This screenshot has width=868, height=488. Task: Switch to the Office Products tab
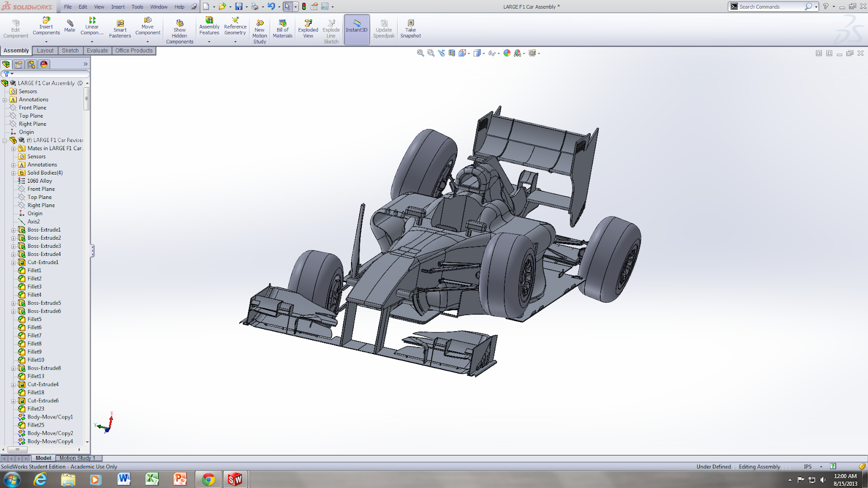pyautogui.click(x=133, y=50)
